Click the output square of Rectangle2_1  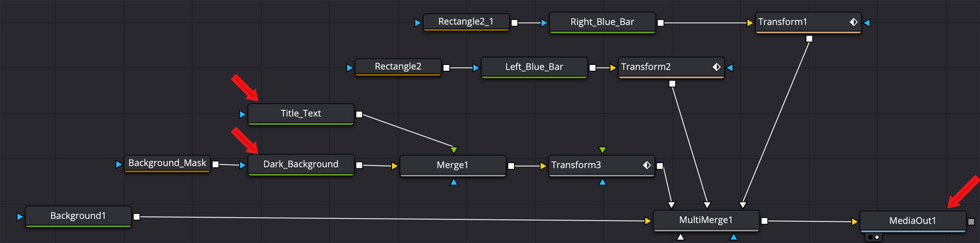pyautogui.click(x=514, y=23)
